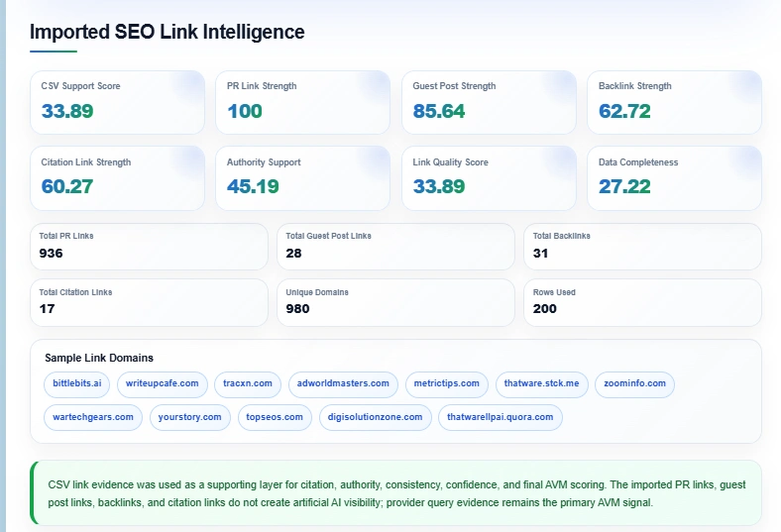The image size is (781, 532).
Task: Open the wartechgears.com domain chip
Action: tap(92, 417)
